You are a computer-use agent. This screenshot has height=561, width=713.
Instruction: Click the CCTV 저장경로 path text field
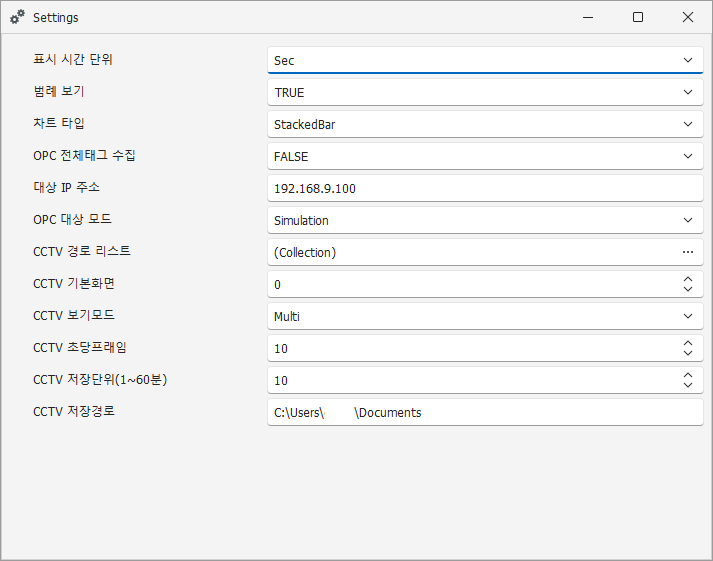coord(485,412)
